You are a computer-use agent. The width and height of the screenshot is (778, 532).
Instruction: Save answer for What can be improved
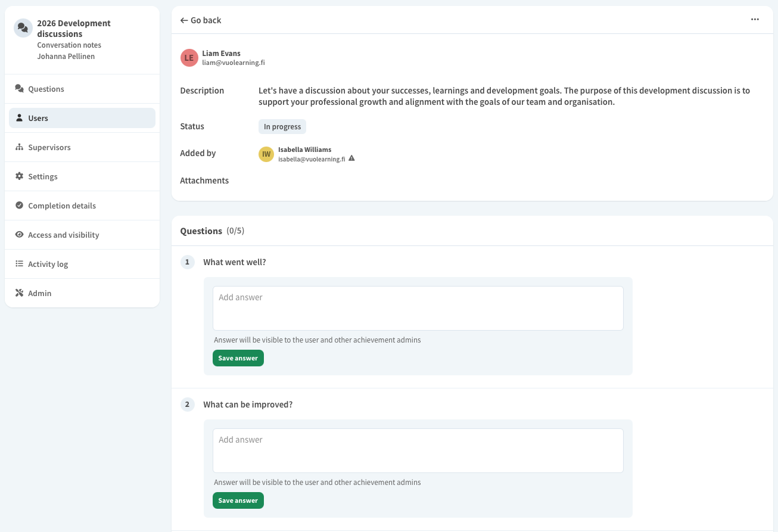click(x=238, y=500)
